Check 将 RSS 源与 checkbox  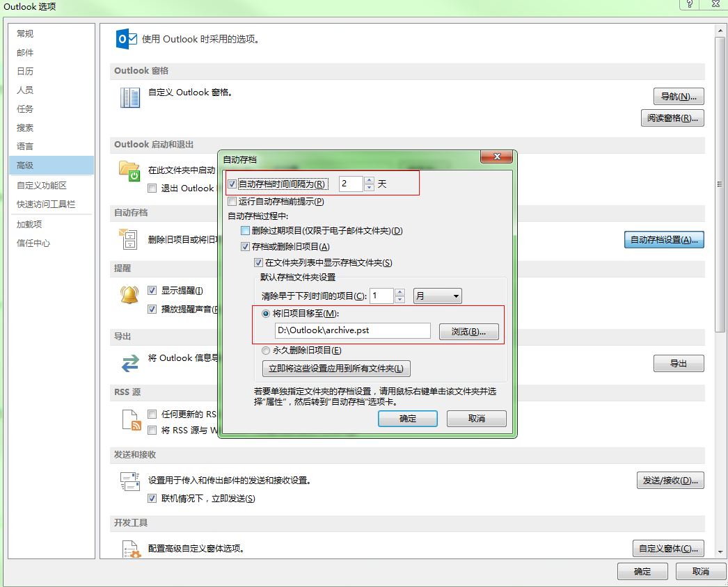152,430
